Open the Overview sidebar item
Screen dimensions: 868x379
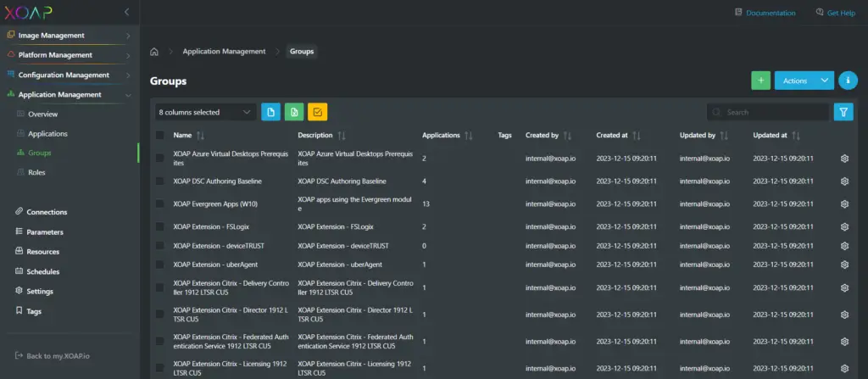[42, 114]
